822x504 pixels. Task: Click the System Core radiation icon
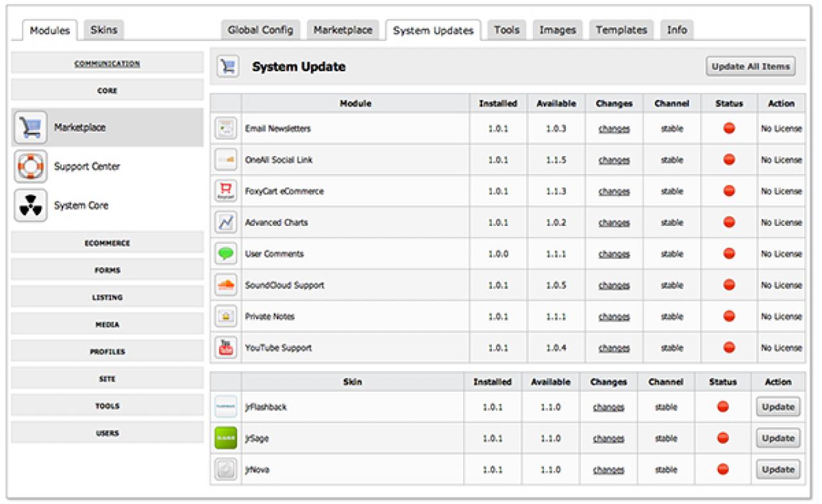(31, 206)
